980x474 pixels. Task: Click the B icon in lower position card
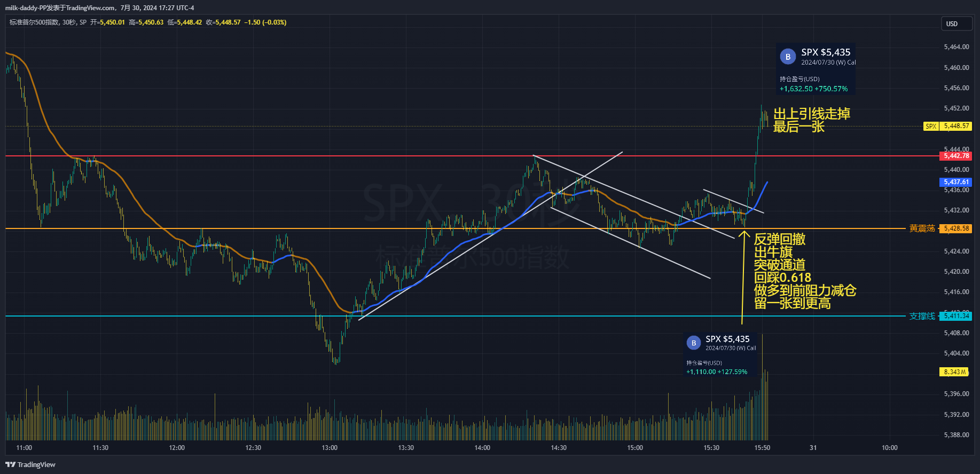(x=693, y=343)
